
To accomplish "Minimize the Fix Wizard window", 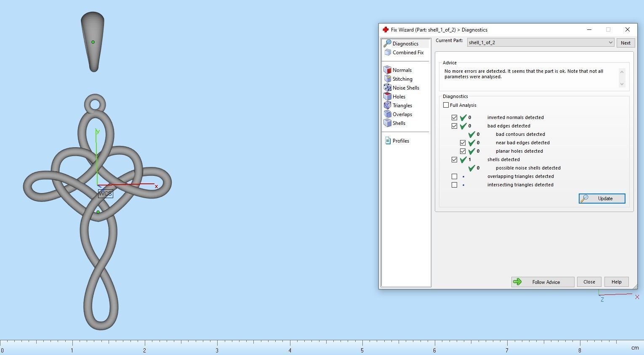I will pos(589,29).
